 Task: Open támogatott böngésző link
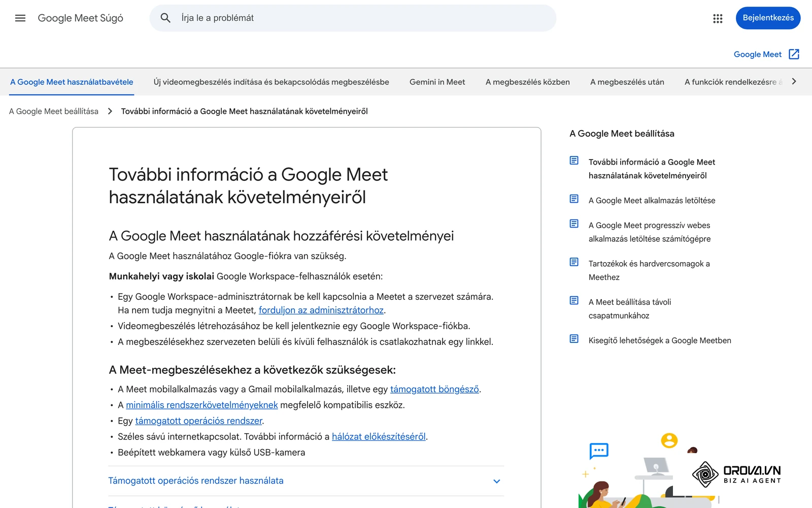[434, 389]
